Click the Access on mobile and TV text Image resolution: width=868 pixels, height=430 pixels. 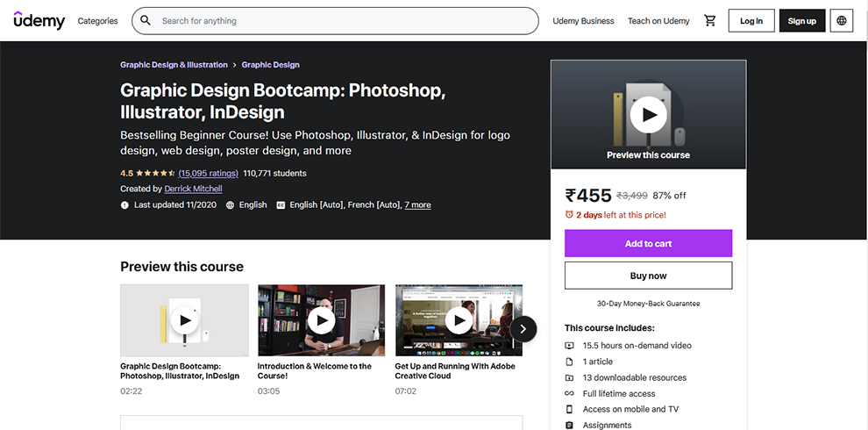coord(630,409)
